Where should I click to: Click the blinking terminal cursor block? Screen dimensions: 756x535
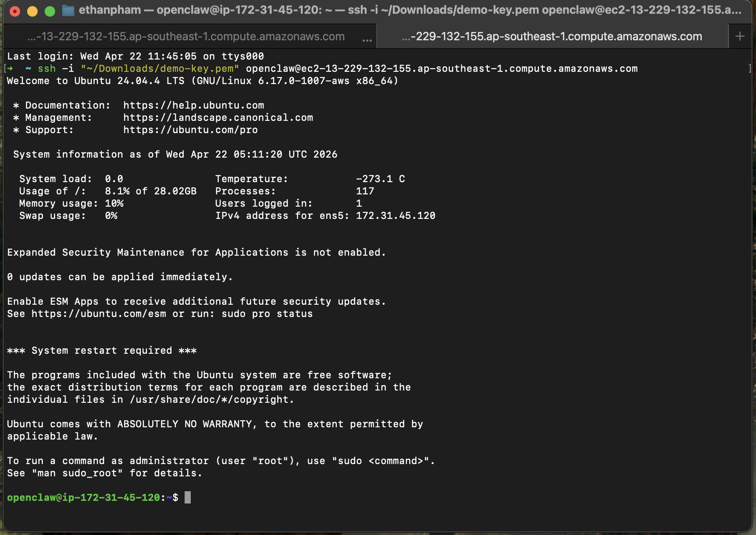coord(189,497)
